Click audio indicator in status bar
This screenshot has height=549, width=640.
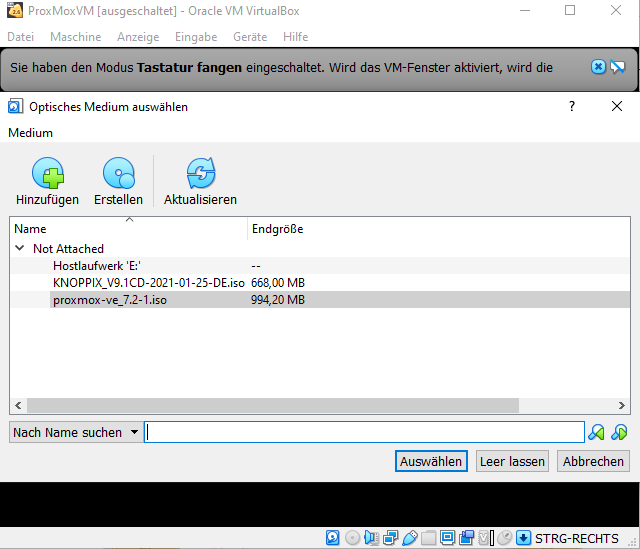point(371,538)
